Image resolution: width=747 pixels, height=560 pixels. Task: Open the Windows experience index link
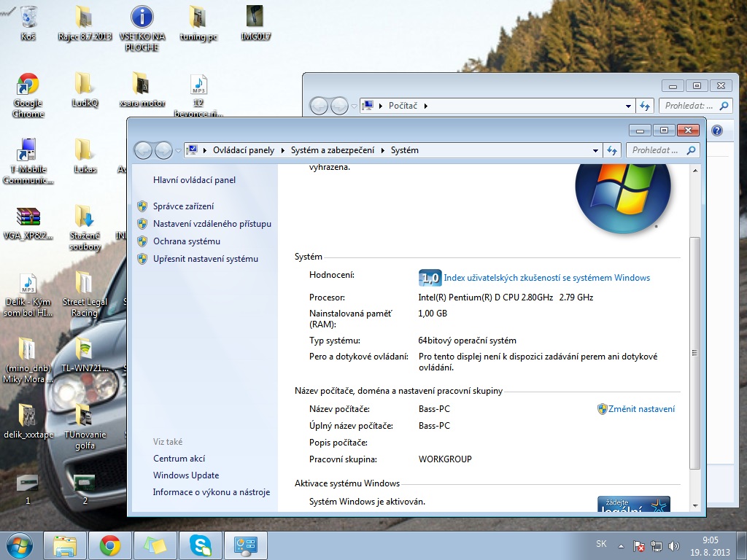point(546,278)
